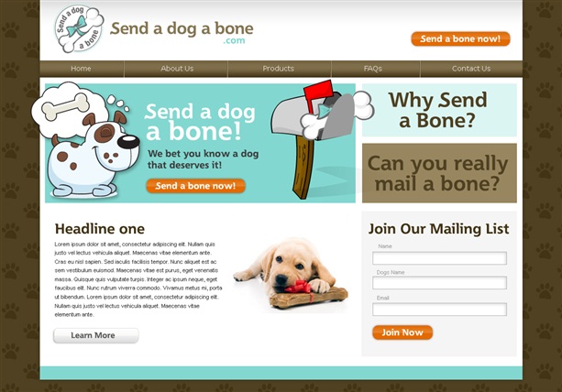
Task: Click the bone sticking out of mailbox
Action: point(336,115)
